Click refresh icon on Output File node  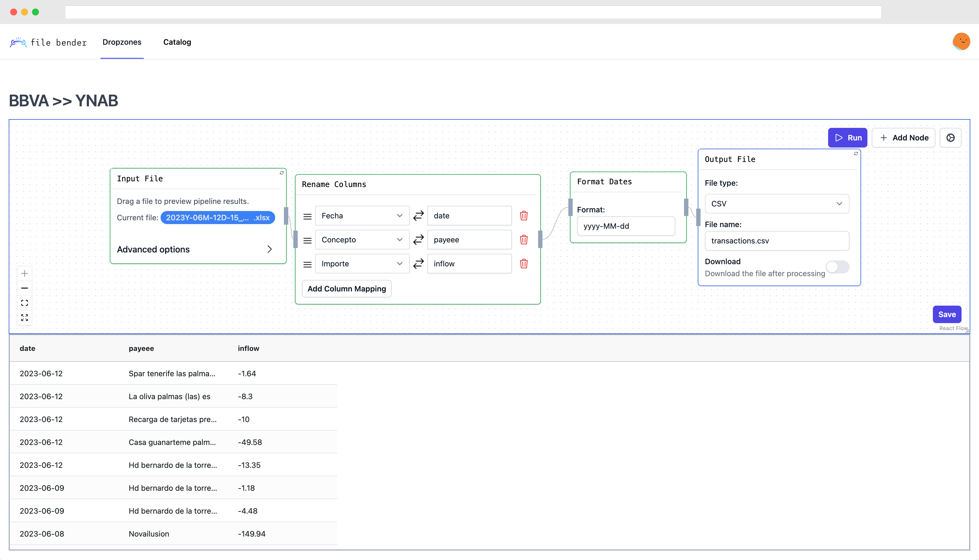[x=856, y=153]
